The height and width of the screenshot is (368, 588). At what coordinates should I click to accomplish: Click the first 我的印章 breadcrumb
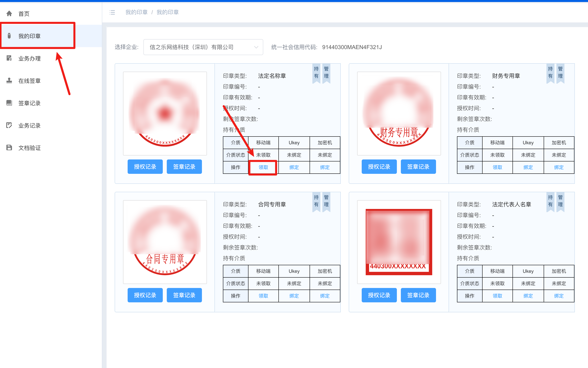click(x=136, y=12)
